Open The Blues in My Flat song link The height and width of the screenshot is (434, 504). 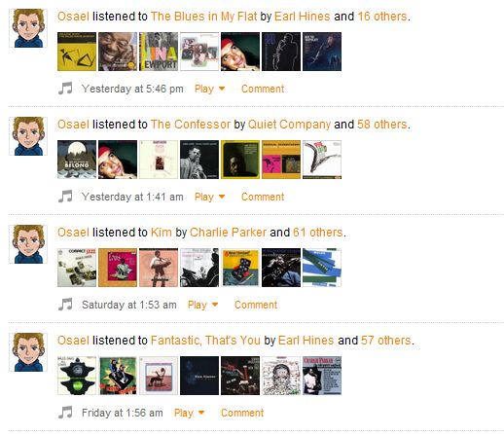(204, 17)
